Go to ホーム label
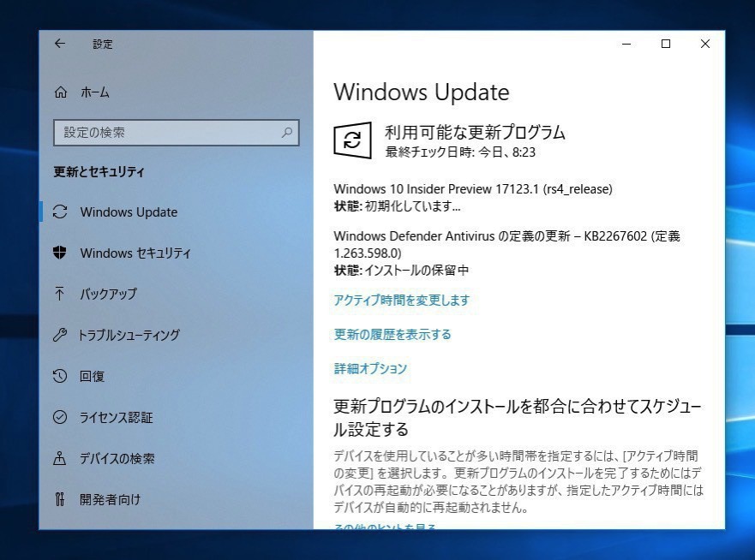 pyautogui.click(x=95, y=92)
